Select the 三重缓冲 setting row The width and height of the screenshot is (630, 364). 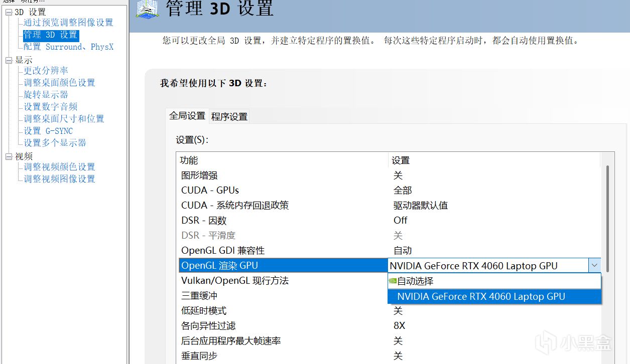(283, 296)
